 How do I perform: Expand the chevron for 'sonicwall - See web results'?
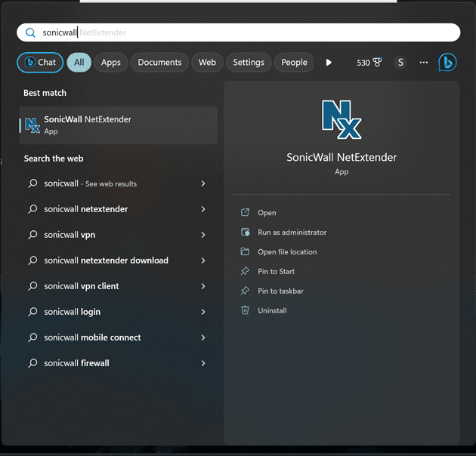pyautogui.click(x=203, y=183)
